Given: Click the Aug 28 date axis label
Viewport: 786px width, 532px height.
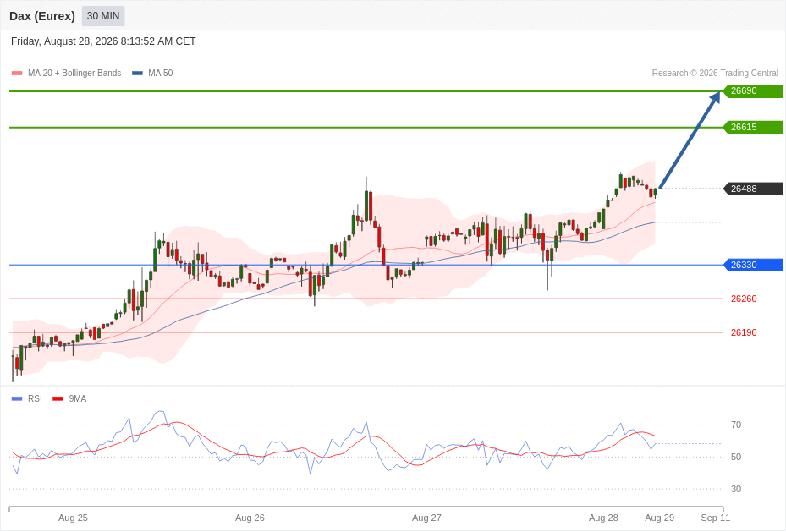Looking at the screenshot, I should click(603, 518).
